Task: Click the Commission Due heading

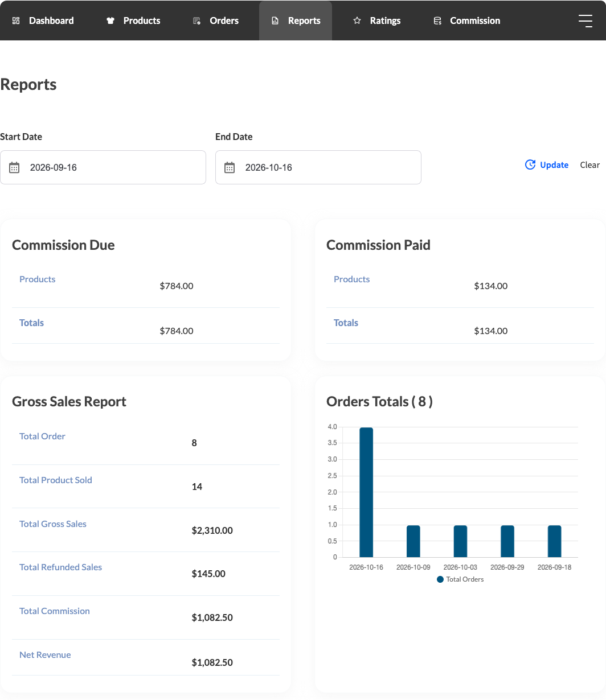Action: [x=63, y=245]
